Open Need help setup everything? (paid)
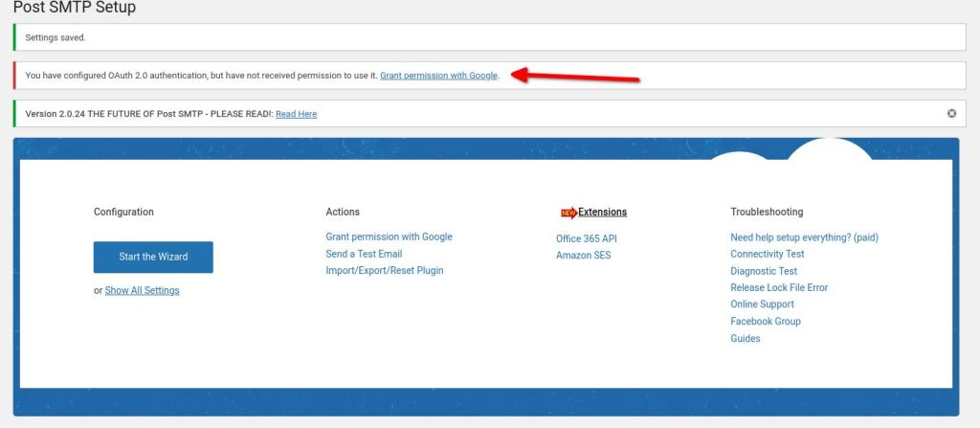Image resolution: width=980 pixels, height=428 pixels. point(804,237)
